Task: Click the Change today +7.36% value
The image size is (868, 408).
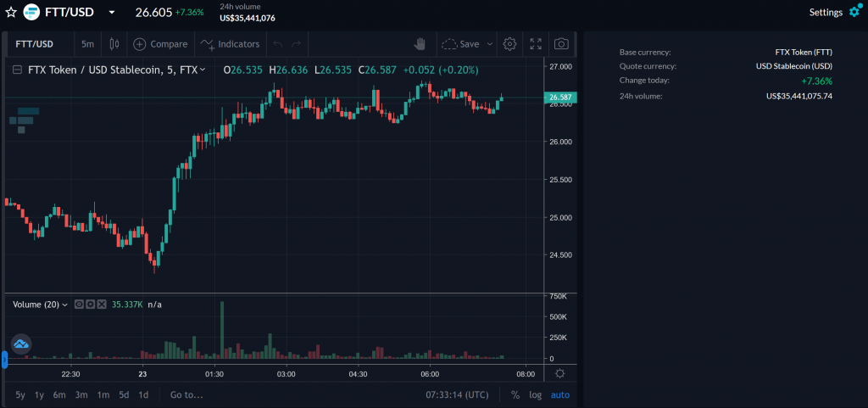Action: [816, 81]
